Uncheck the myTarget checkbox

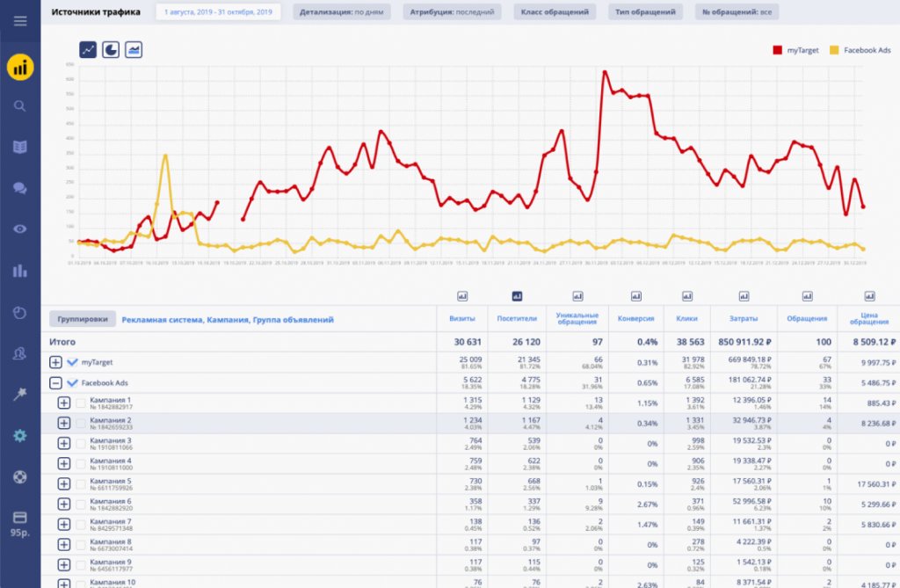coord(73,362)
